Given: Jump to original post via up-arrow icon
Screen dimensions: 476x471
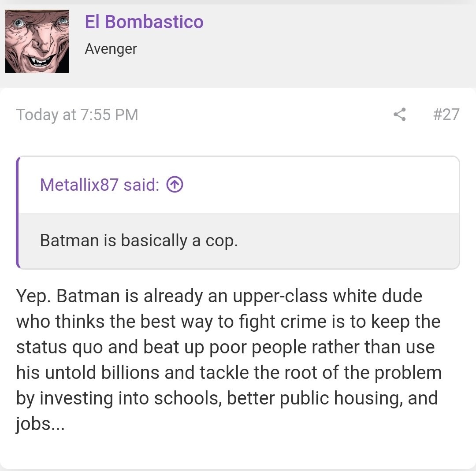Looking at the screenshot, I should coord(175,185).
